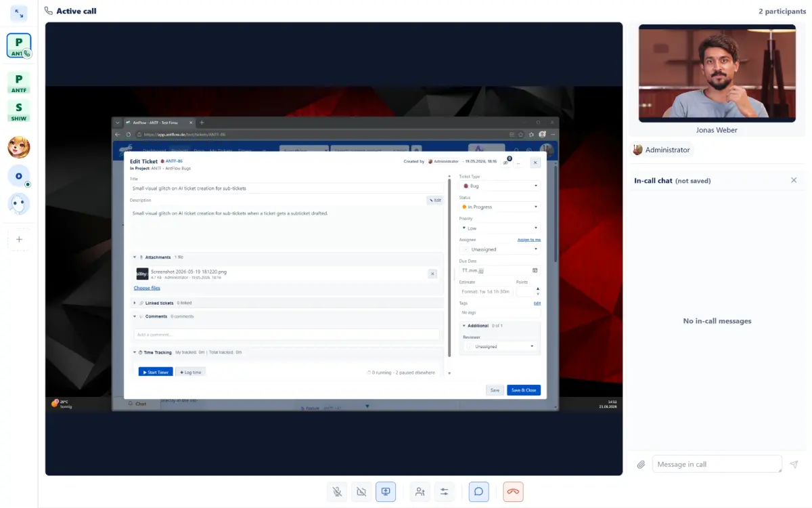Viewport: 812px width, 508px height.
Task: Unmute the microphone in call controls
Action: pyautogui.click(x=337, y=492)
